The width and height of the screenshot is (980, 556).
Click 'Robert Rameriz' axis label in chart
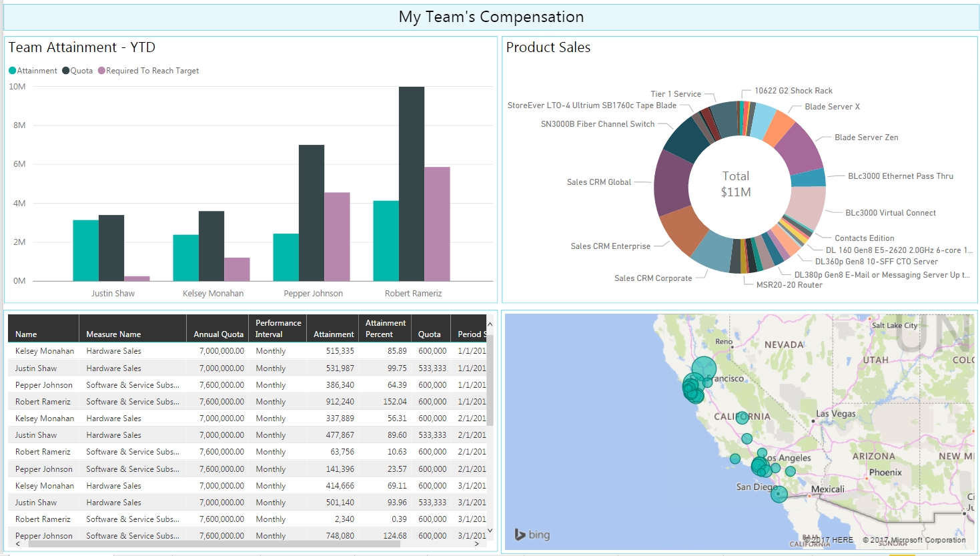point(413,294)
